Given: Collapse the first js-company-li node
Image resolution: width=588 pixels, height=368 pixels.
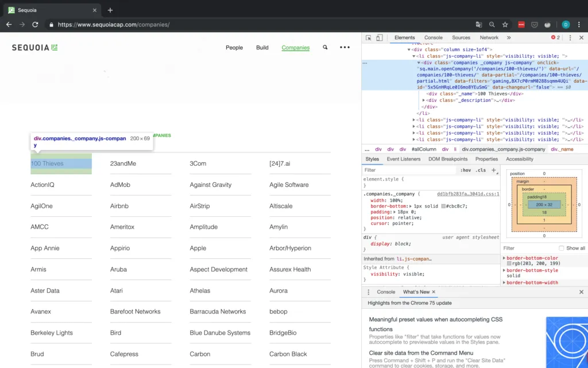Looking at the screenshot, I should [413, 56].
